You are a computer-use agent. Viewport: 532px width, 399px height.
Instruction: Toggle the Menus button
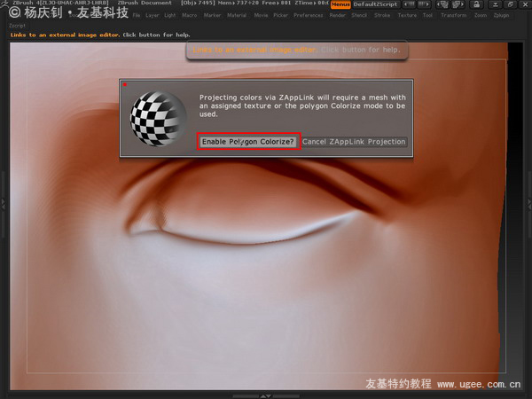(340, 4)
